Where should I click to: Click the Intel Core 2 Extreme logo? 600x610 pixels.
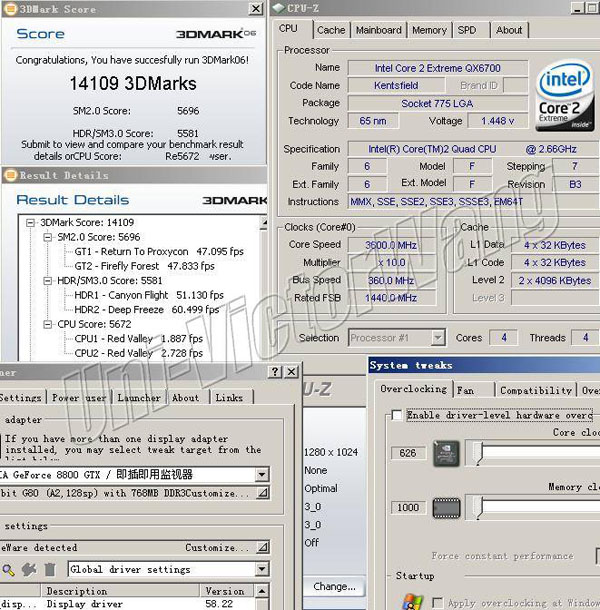564,95
